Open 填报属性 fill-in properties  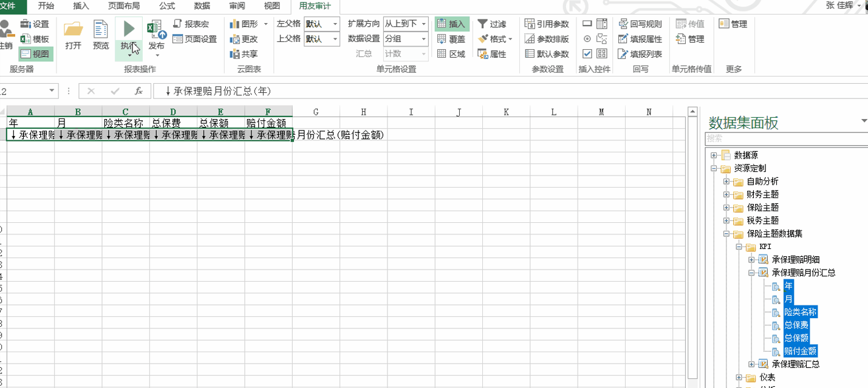click(x=639, y=38)
